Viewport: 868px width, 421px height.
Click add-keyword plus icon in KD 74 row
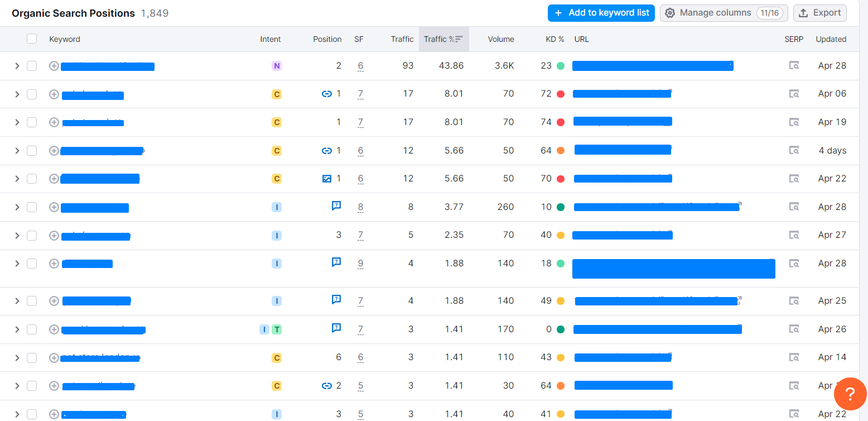(54, 122)
